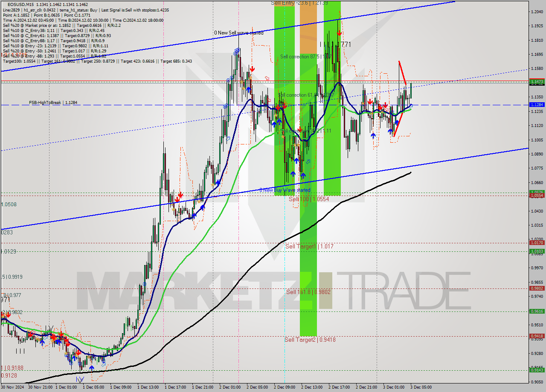This screenshot has width=546, height=392.
Task: Click the 1.0430 price scale value
Action: coord(537,210)
